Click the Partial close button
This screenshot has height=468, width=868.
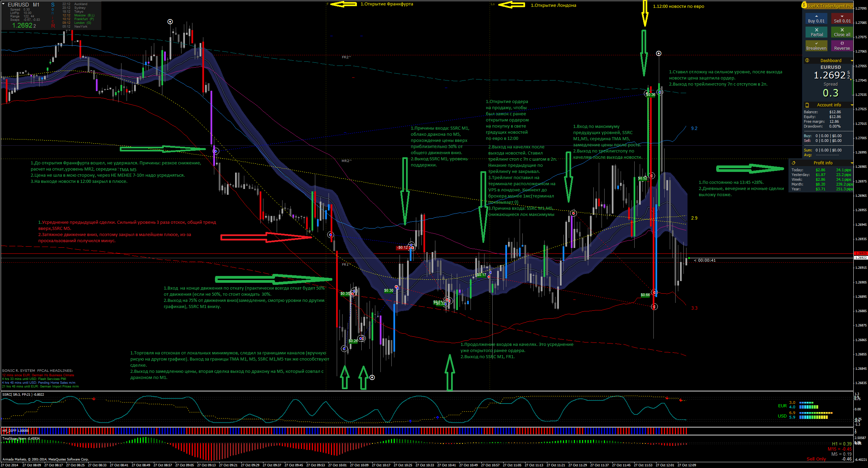[x=816, y=32]
